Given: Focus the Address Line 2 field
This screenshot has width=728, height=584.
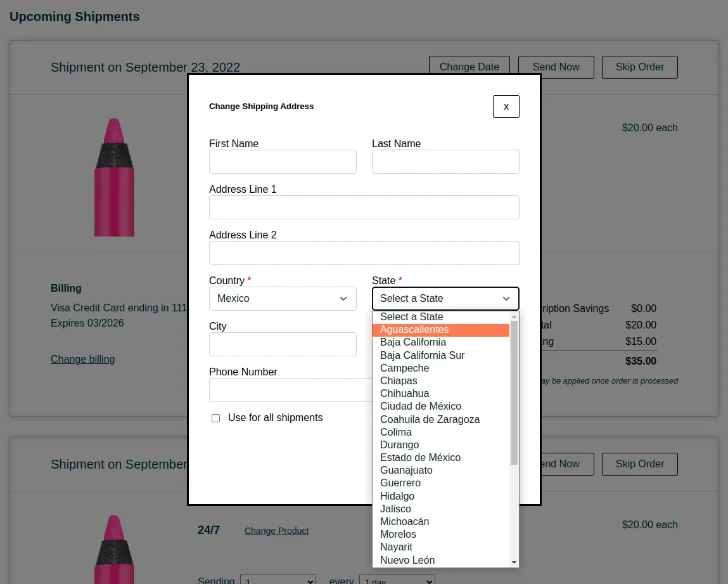Looking at the screenshot, I should click(364, 253).
